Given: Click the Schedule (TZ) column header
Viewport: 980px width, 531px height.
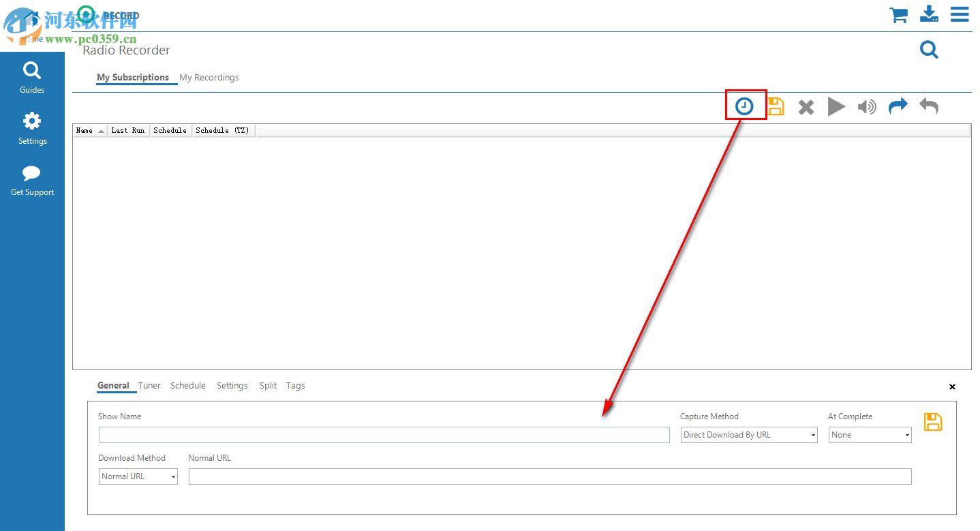Looking at the screenshot, I should click(x=223, y=130).
